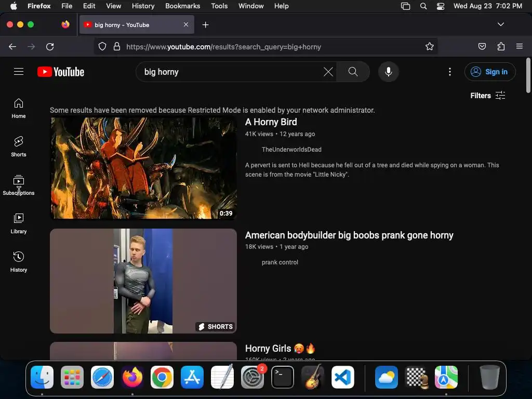
Task: Open System Settings from the Dock
Action: tap(252, 377)
